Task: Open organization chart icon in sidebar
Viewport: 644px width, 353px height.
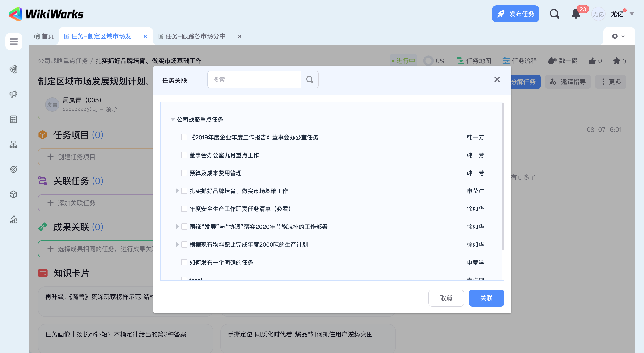Action: (13, 144)
